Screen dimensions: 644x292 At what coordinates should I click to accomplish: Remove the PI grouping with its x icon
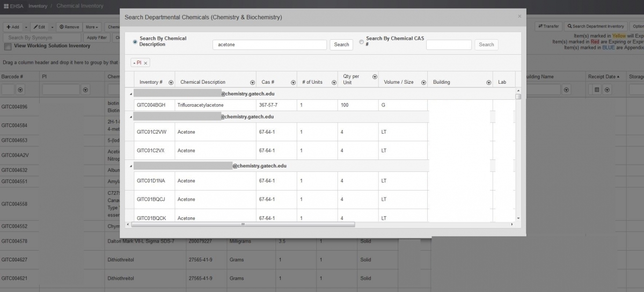click(145, 63)
